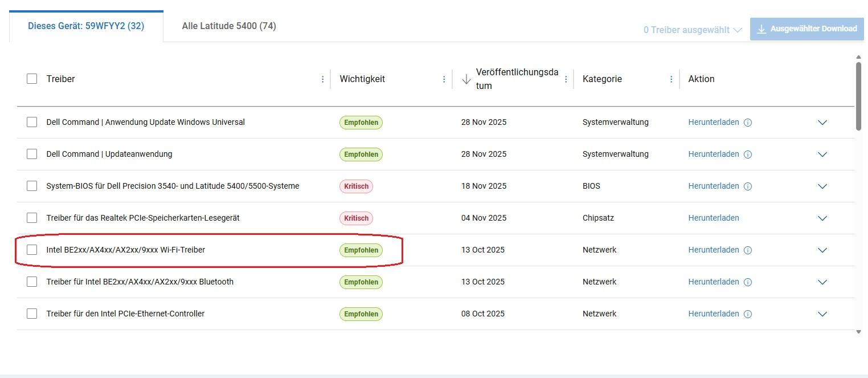
Task: Click info icon beside System-BIOS Herunterladen link
Action: 748,186
